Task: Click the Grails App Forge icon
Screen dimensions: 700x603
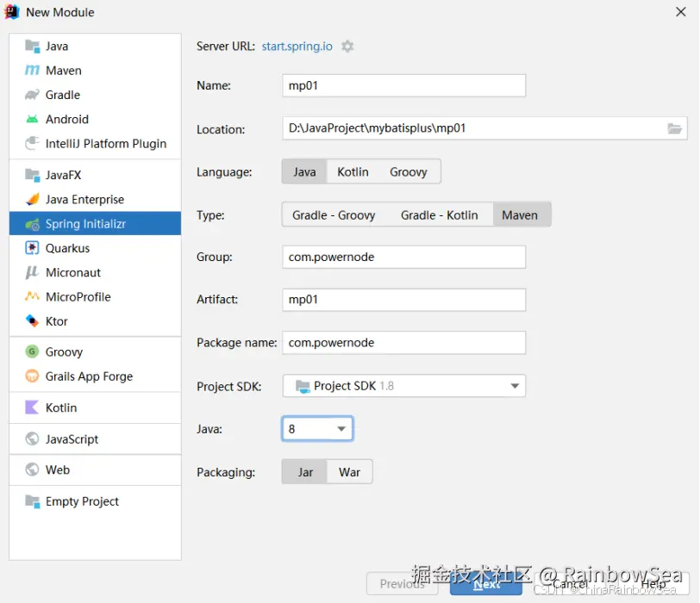Action: point(32,376)
